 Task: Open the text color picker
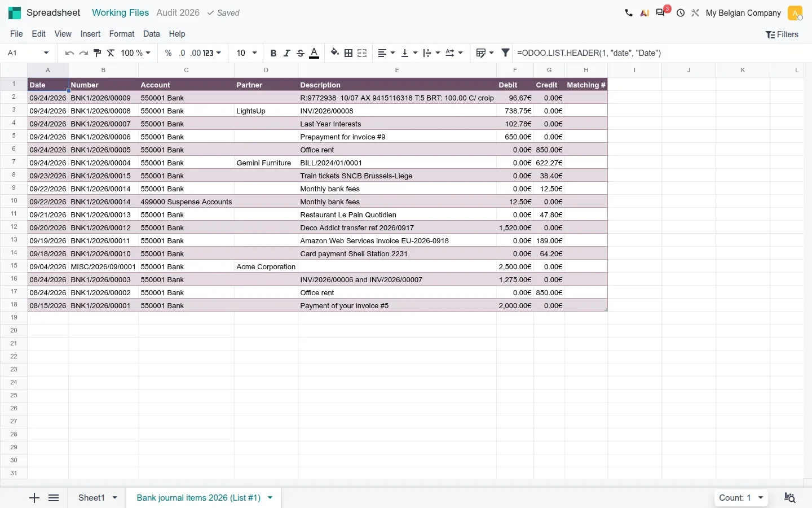click(315, 53)
